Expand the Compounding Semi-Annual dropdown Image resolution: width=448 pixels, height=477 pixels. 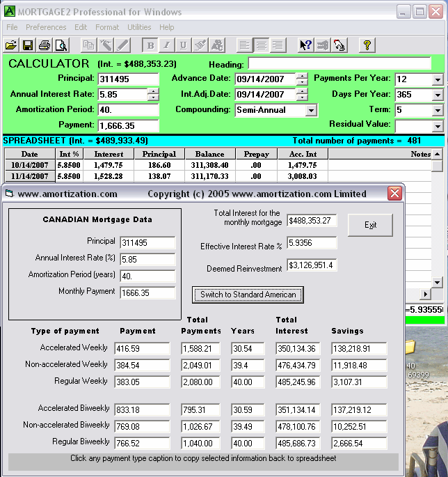pos(311,110)
